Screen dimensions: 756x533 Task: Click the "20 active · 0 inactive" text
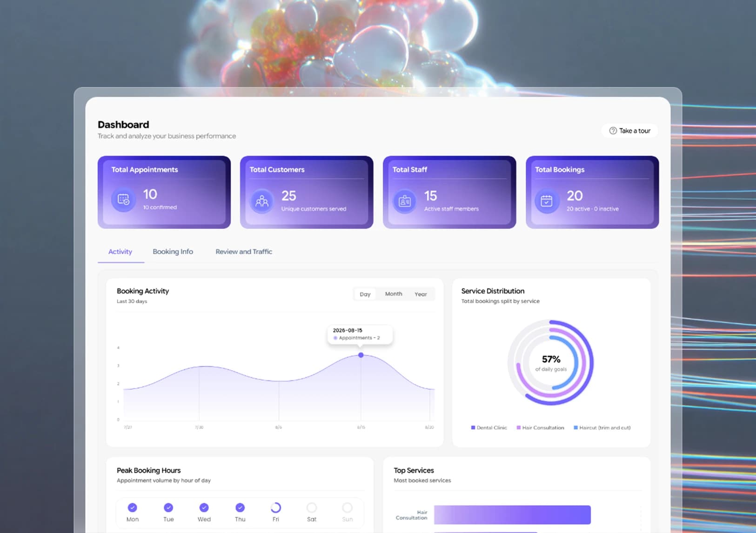click(x=592, y=209)
